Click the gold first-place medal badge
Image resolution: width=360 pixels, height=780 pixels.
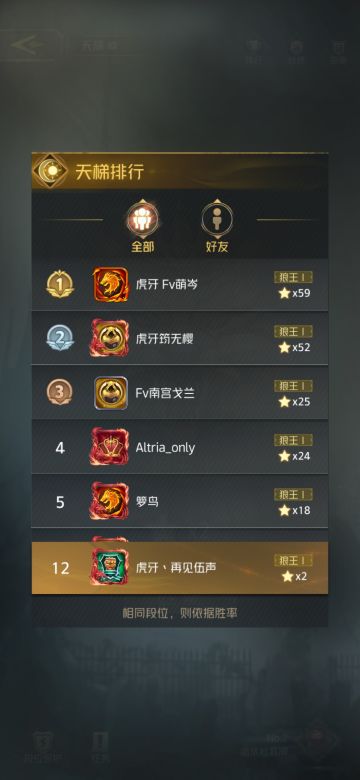(x=60, y=284)
